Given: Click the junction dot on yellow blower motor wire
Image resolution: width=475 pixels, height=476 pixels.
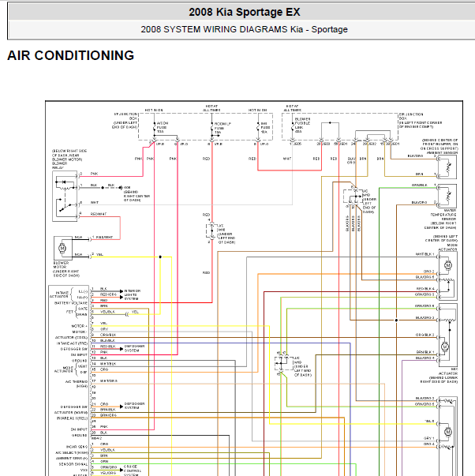Looking at the screenshot, I should tap(160, 257).
